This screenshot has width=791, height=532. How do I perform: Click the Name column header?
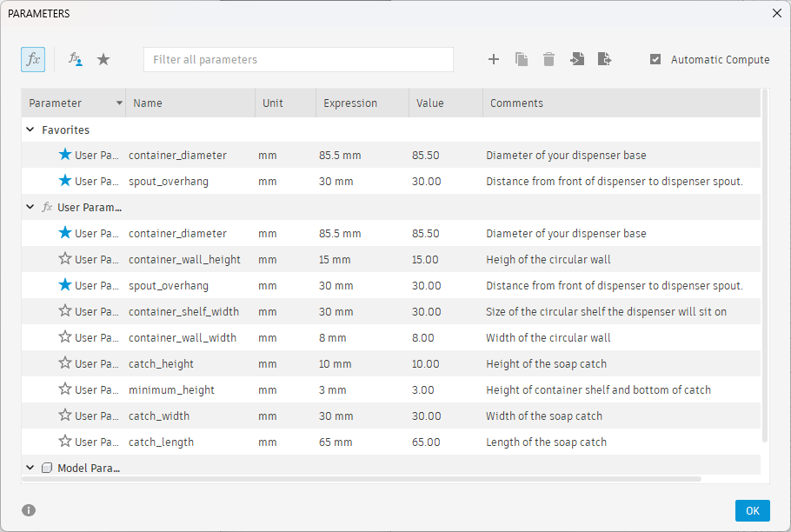coord(148,103)
